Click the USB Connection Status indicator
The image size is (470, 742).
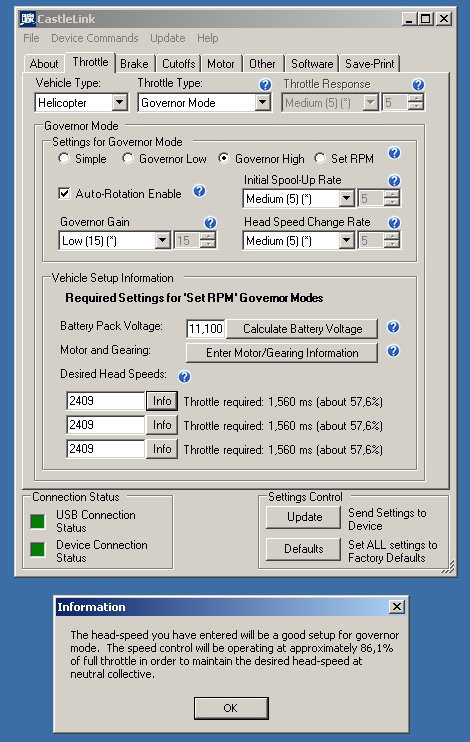(37, 521)
